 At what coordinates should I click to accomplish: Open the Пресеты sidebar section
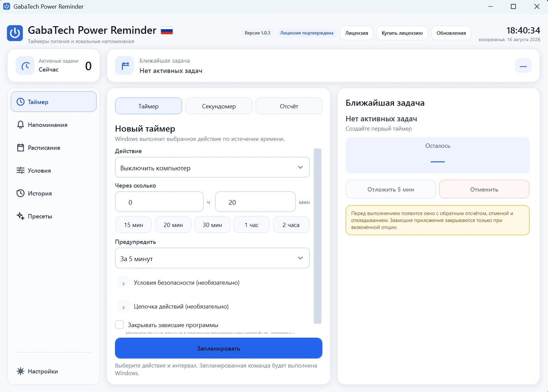click(x=54, y=216)
